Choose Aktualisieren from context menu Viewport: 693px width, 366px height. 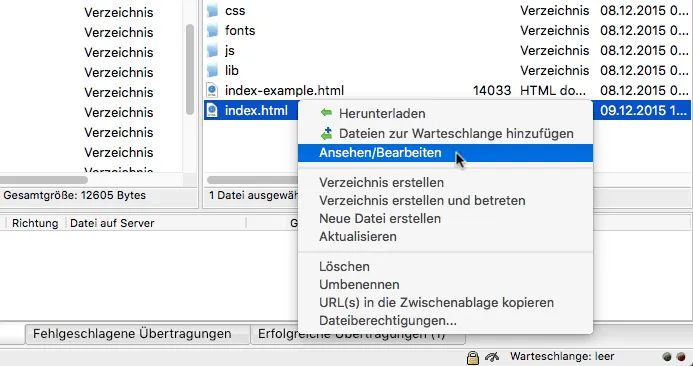(445, 237)
